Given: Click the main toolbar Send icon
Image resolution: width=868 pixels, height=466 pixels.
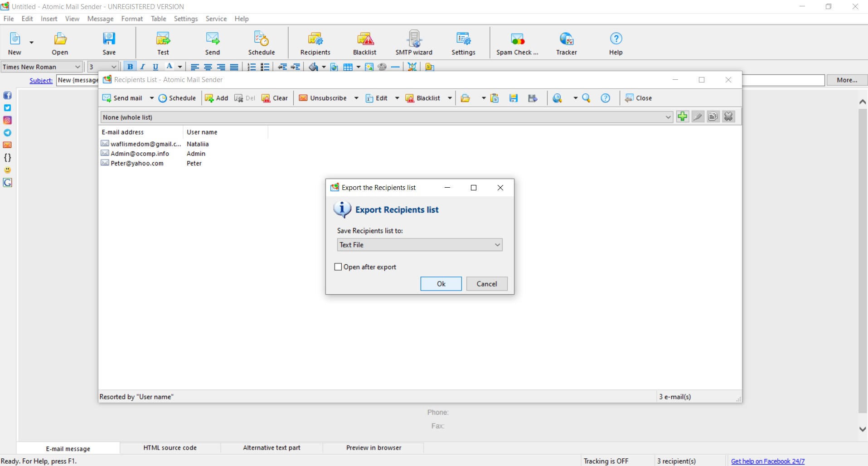Looking at the screenshot, I should click(212, 44).
